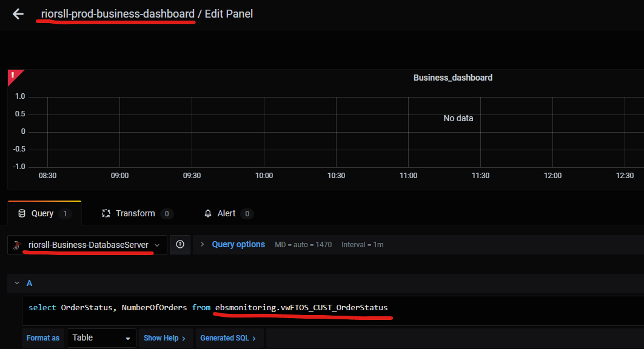Viewport: 644px width, 349px height.
Task: Click the Generated SQL button
Action: pyautogui.click(x=228, y=338)
